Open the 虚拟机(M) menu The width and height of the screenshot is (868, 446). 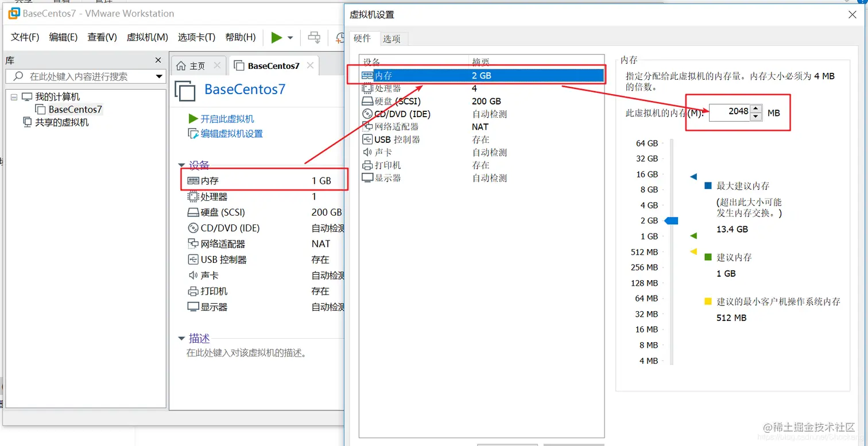pos(148,37)
